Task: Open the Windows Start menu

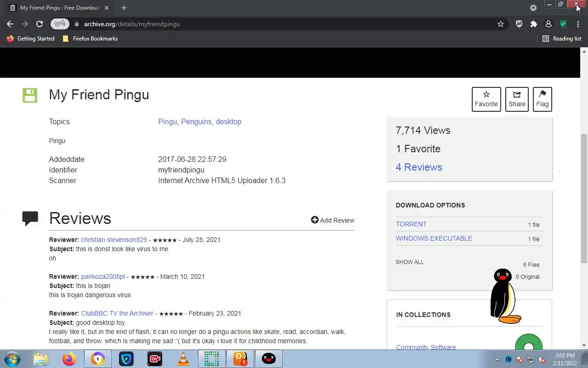Action: [x=12, y=359]
